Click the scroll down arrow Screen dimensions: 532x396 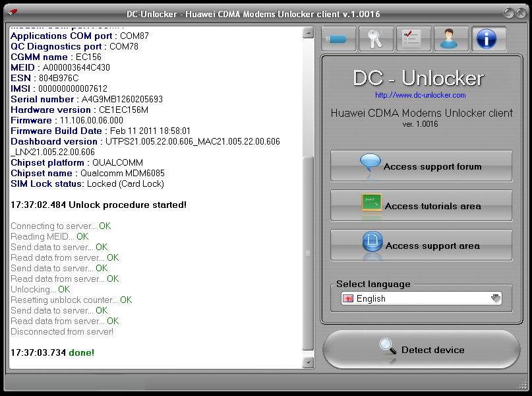(307, 362)
